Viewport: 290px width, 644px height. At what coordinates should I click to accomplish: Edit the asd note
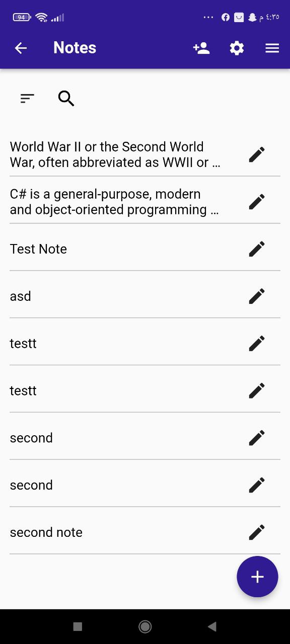[x=256, y=296]
